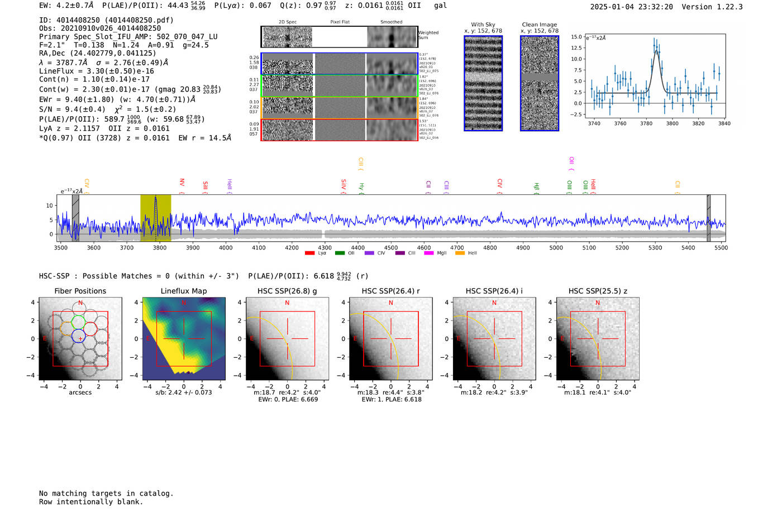
Task: Click the green OII legend swatch
Action: coord(340,253)
